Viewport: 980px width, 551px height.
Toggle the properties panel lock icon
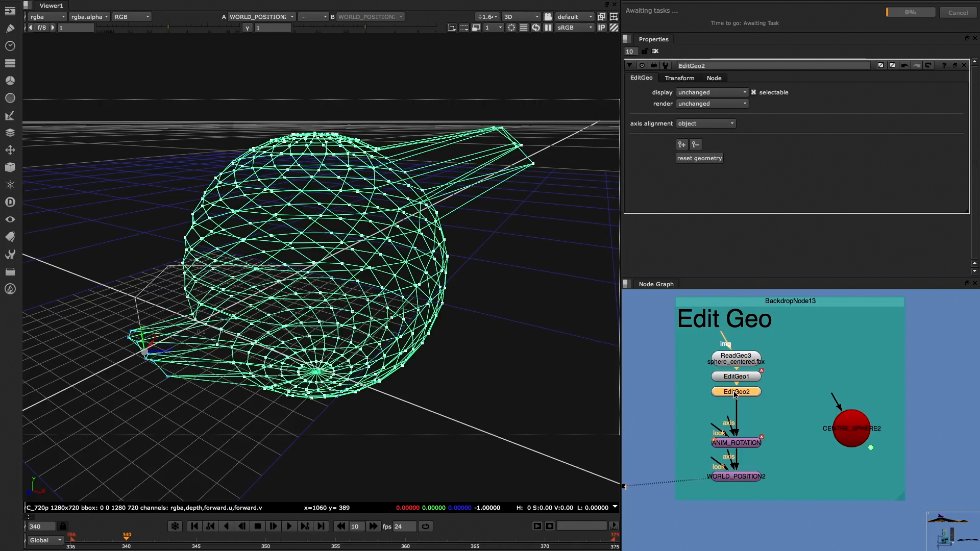(x=645, y=51)
